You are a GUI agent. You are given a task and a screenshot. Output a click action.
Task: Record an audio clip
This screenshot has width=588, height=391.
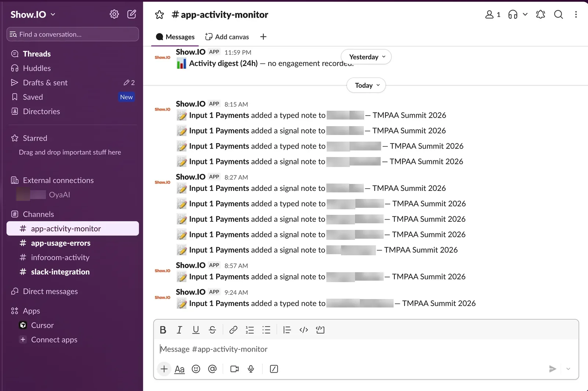tap(251, 369)
